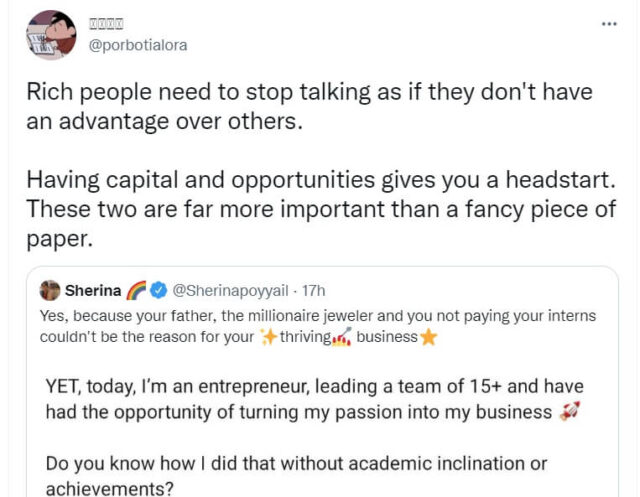Click the word "thriving" in quoted tweet

(x=304, y=337)
